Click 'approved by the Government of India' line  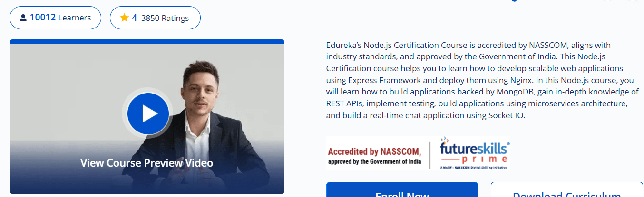tap(374, 161)
